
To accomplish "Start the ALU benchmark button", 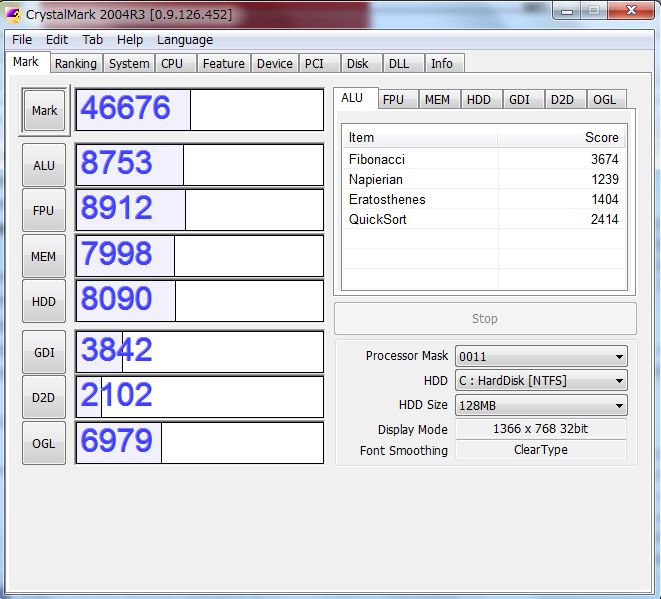I will [44, 165].
